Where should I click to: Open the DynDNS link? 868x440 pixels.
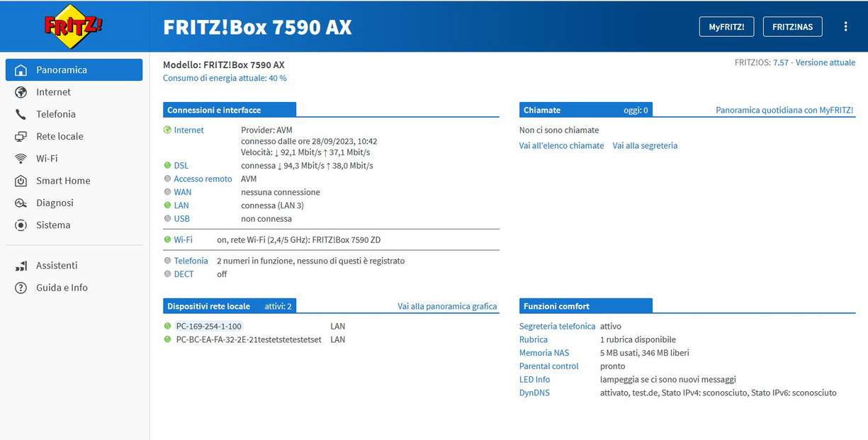point(534,393)
